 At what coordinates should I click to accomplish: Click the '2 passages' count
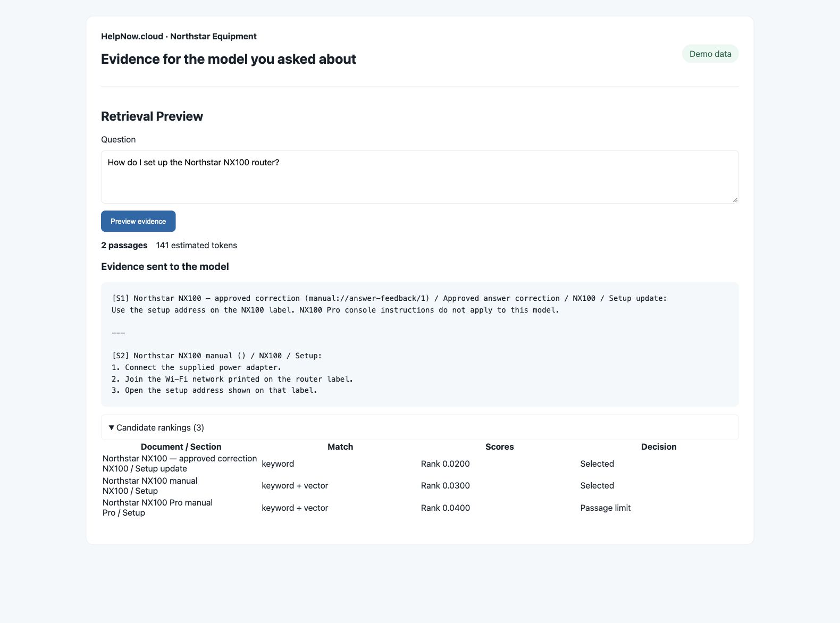[x=124, y=245]
